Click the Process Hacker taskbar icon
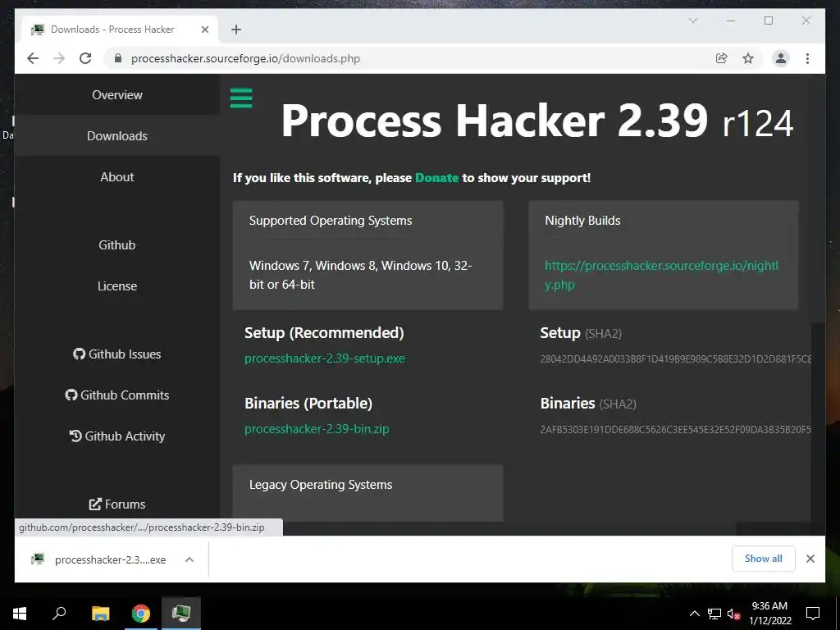This screenshot has height=630, width=840. click(x=181, y=614)
